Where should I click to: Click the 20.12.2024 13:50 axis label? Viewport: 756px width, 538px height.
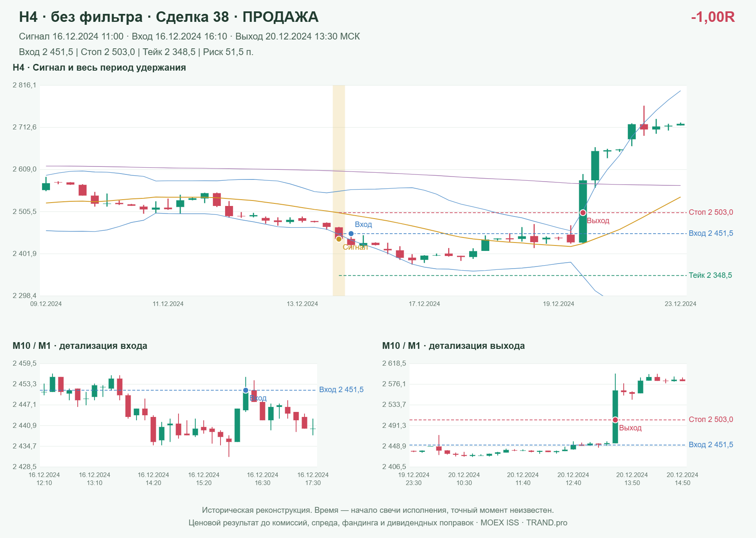[632, 479]
